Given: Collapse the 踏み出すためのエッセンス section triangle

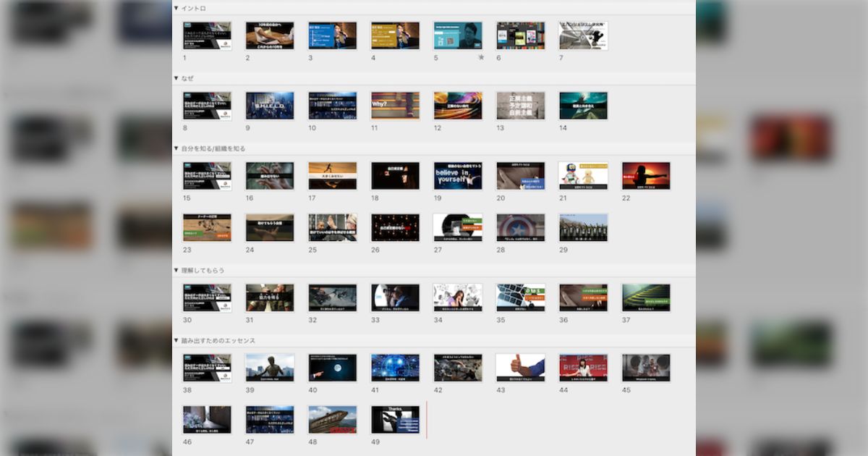Looking at the screenshot, I should click(176, 340).
